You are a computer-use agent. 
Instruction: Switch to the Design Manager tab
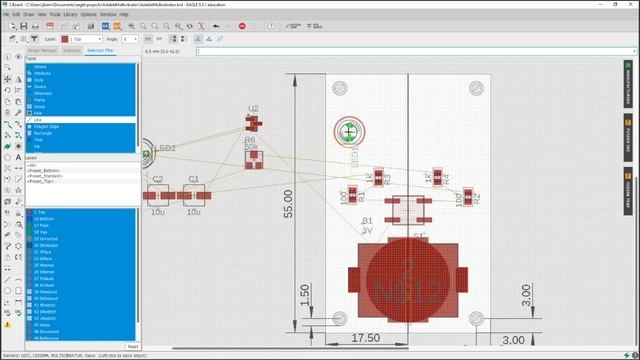(x=42, y=51)
